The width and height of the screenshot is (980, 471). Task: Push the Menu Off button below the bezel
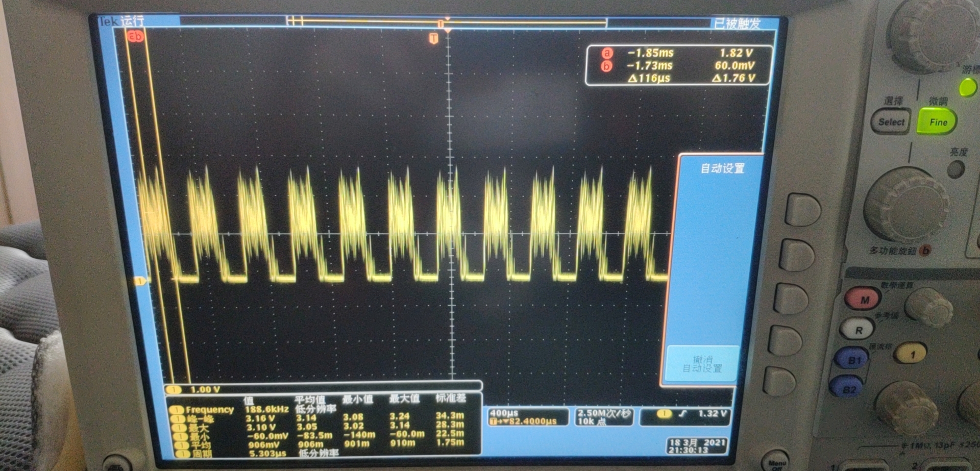pos(776,461)
